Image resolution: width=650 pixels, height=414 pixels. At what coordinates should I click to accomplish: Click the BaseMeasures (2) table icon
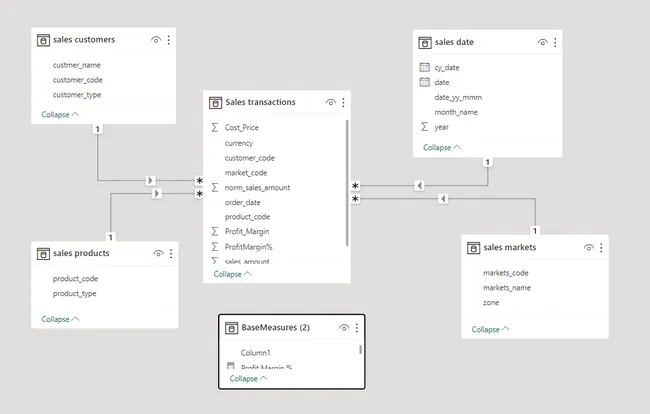[232, 328]
